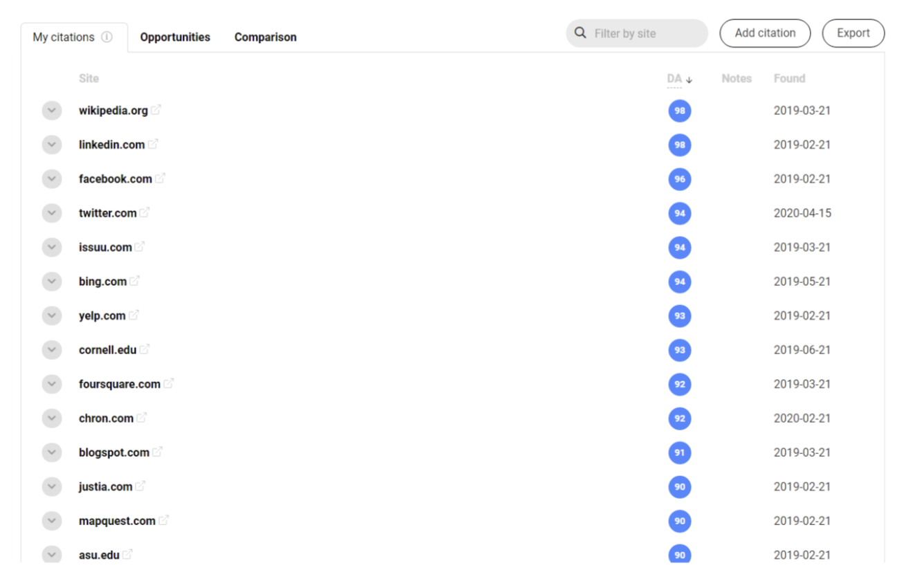This screenshot has height=588, width=906.
Task: Open external link icon beside twitter.com
Action: click(x=145, y=212)
